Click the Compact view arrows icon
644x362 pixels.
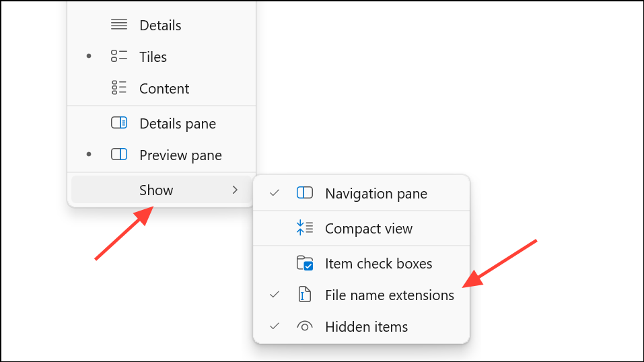(x=305, y=229)
